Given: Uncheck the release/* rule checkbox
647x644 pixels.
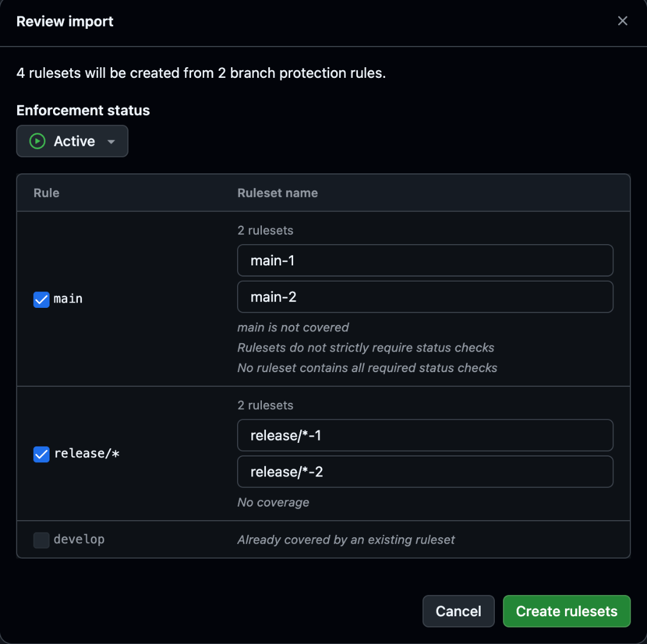Looking at the screenshot, I should tap(41, 454).
